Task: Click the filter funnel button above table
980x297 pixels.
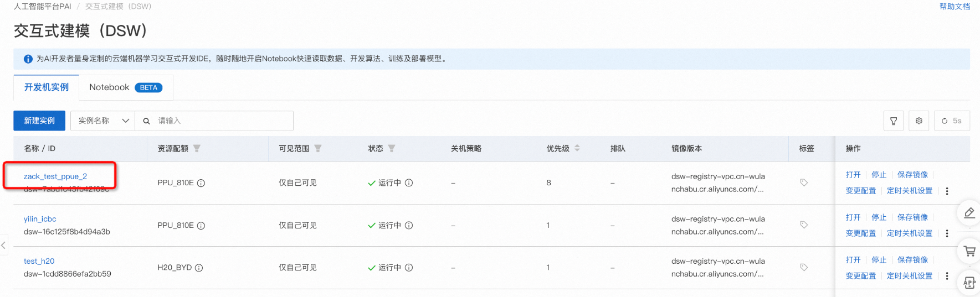Action: 894,121
